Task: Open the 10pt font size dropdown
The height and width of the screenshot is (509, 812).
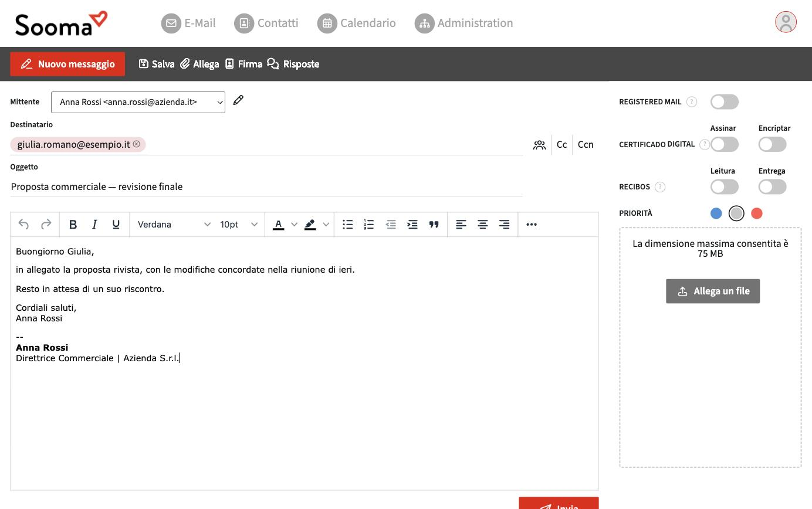Action: point(239,225)
